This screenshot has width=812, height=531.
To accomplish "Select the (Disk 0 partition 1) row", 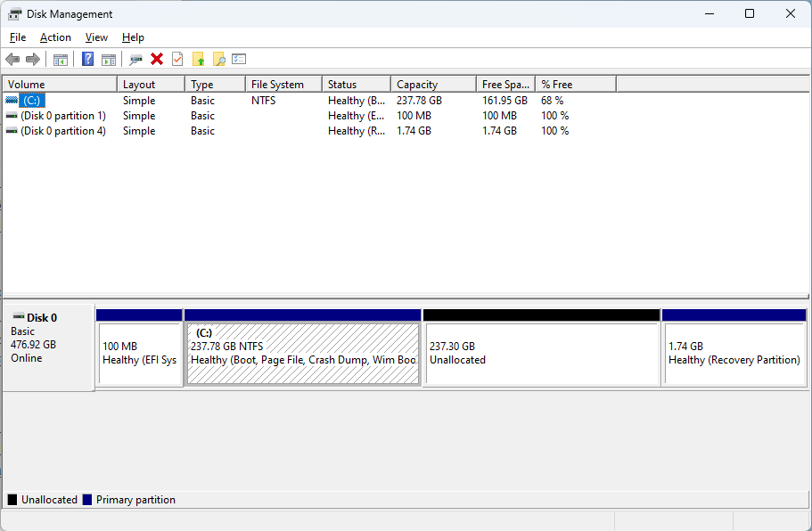I will point(63,116).
